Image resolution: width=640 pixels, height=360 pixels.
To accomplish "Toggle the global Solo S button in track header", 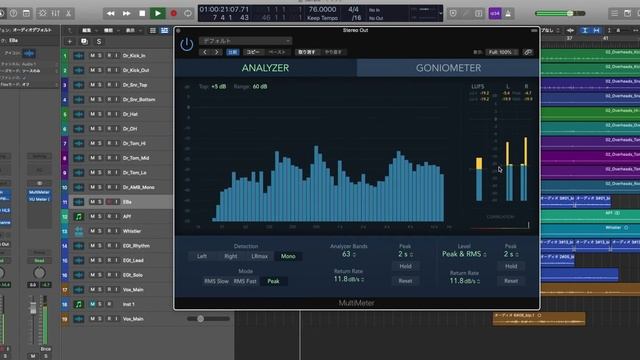I will coord(99,42).
